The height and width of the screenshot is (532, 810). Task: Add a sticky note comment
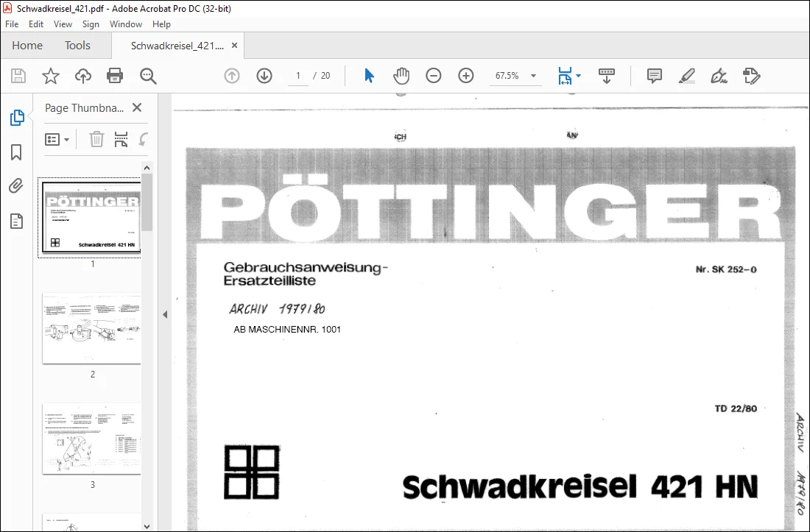tap(655, 76)
